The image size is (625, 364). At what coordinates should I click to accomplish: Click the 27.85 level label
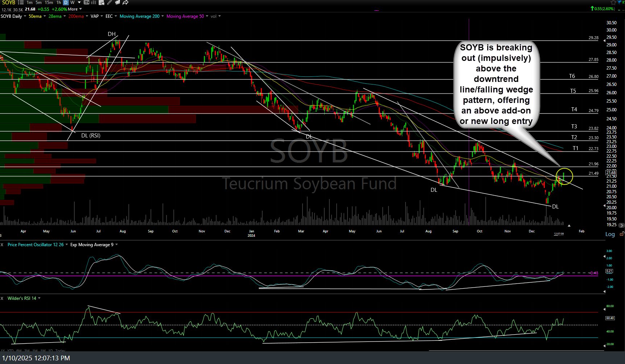coord(593,59)
